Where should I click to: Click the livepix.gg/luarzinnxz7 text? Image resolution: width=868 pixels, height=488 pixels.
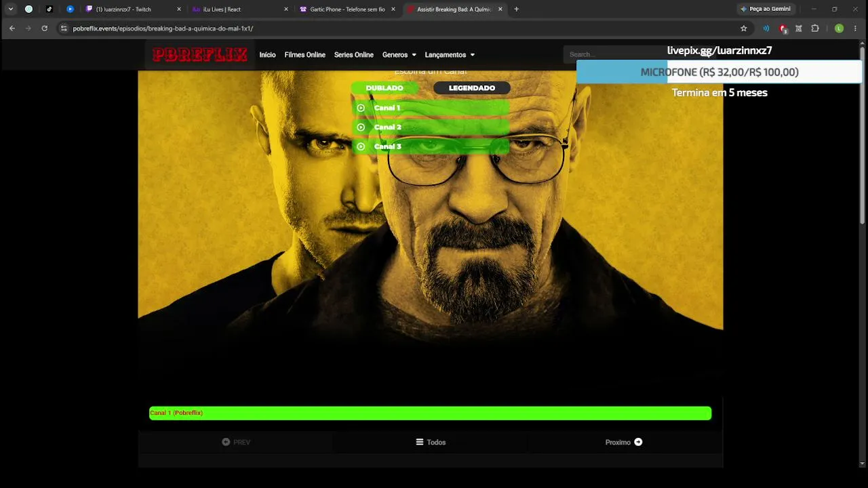719,50
